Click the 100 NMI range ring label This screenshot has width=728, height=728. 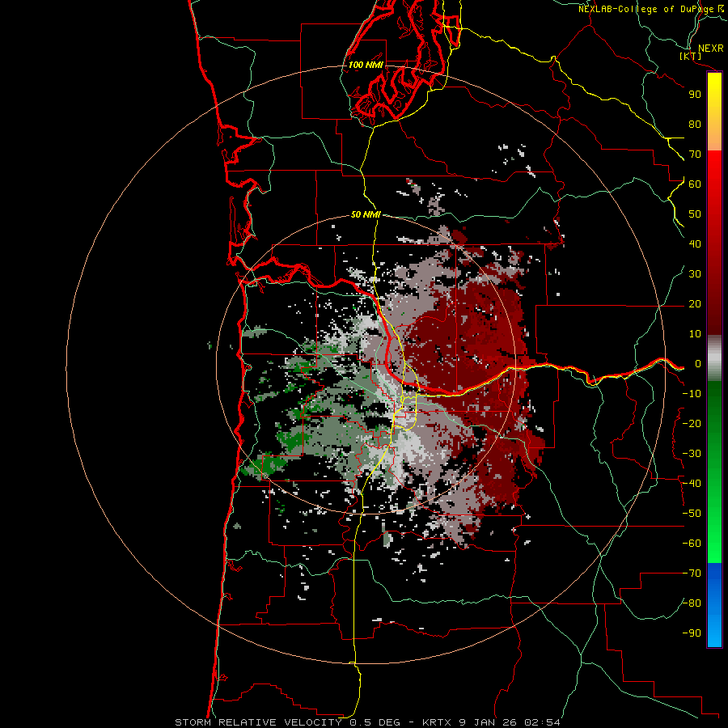(x=366, y=65)
